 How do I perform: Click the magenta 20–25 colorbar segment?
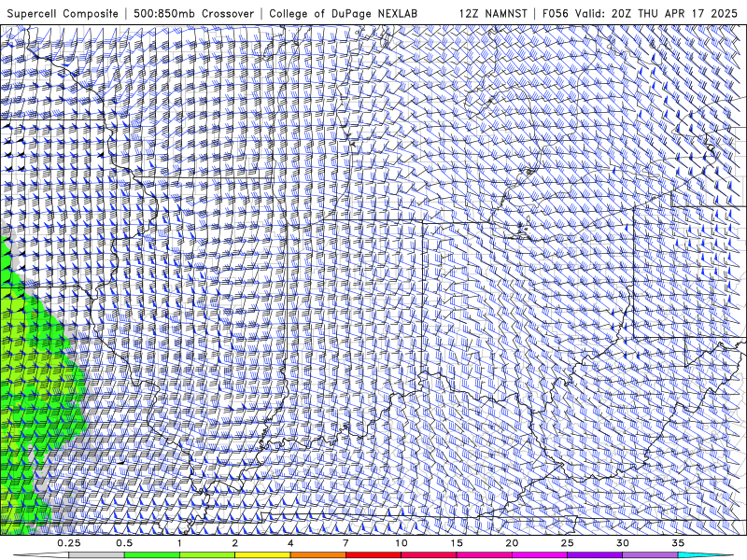pyautogui.click(x=540, y=555)
